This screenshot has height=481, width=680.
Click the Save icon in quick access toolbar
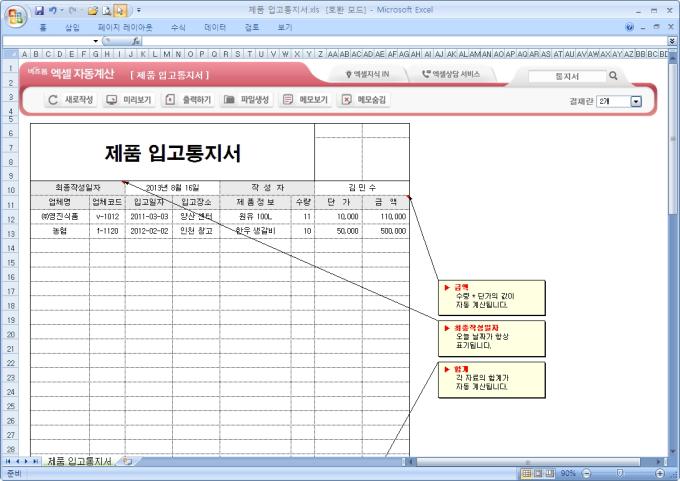click(38, 10)
